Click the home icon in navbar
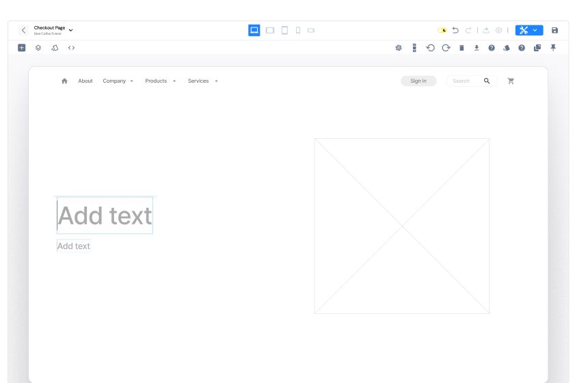Screen dimensions: 588x383 pos(64,81)
